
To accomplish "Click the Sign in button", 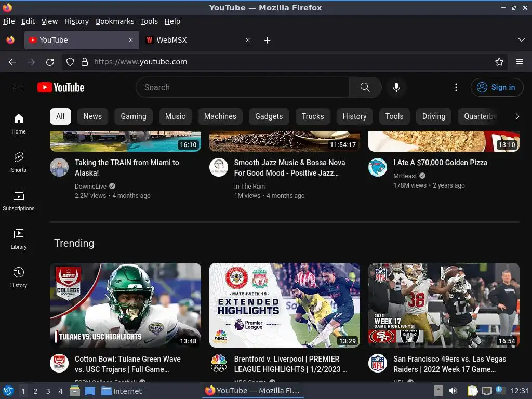I will [497, 87].
